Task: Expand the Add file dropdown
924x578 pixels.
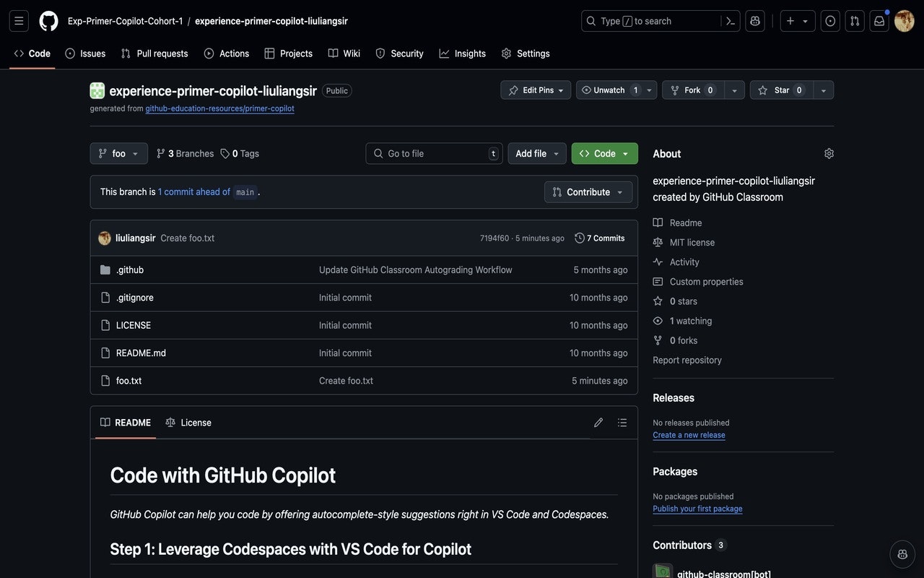Action: coord(538,153)
